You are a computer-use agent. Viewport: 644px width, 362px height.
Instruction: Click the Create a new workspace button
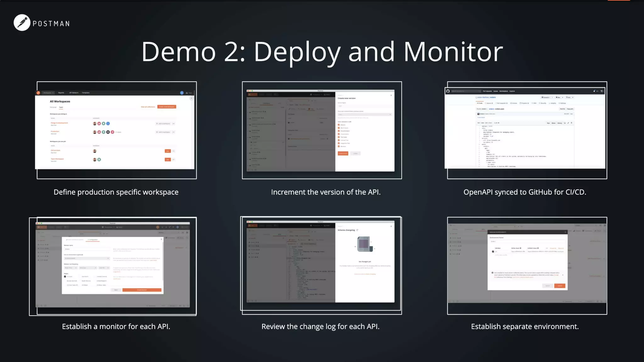[x=167, y=107]
